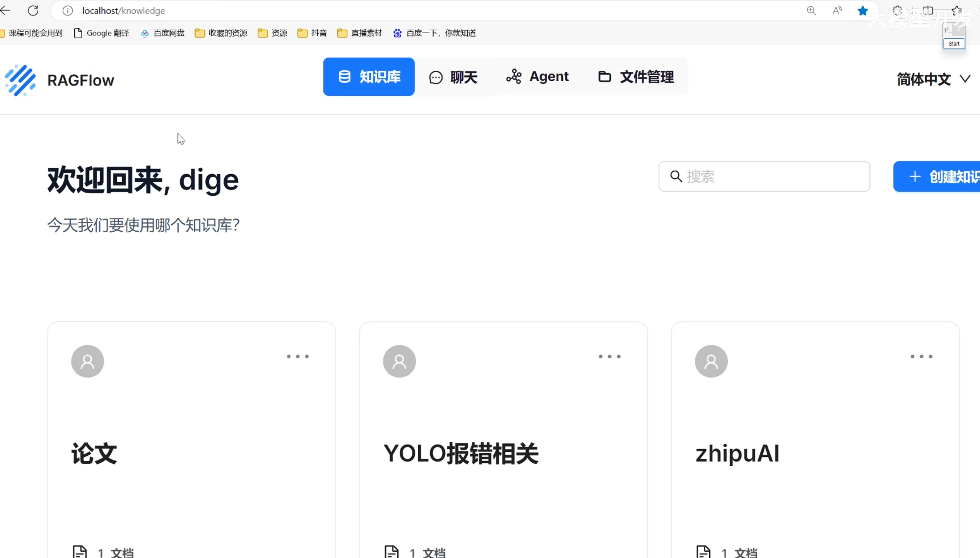The height and width of the screenshot is (558, 980).
Task: Click the 欢迎回来, dige heading
Action: (143, 180)
